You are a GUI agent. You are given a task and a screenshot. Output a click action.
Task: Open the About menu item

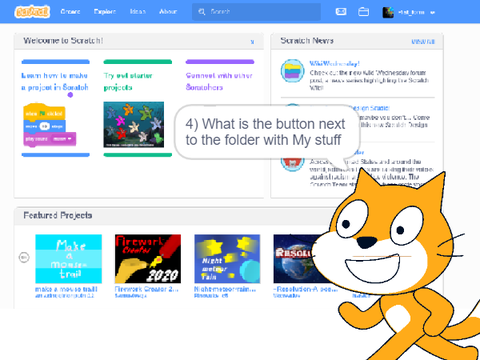pos(168,12)
